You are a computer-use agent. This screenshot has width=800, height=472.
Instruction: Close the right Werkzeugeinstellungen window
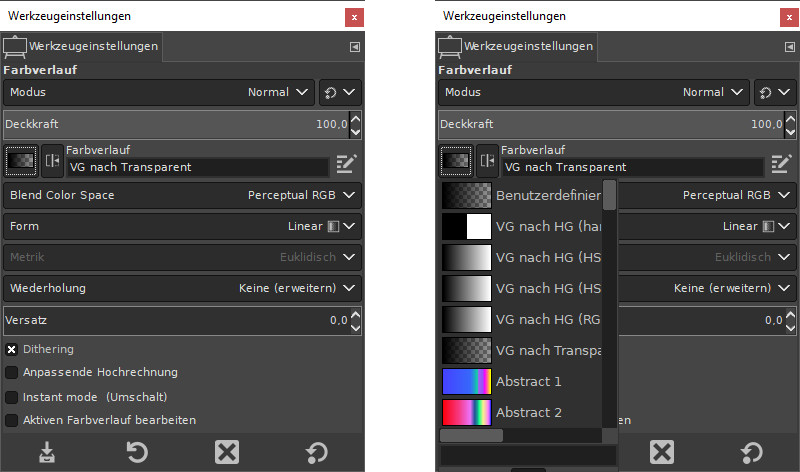tap(789, 17)
